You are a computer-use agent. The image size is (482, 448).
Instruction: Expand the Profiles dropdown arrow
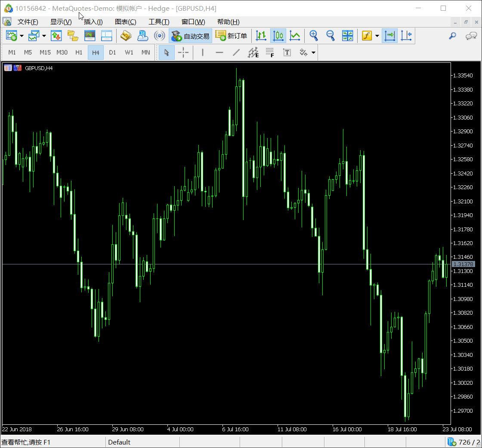[44, 36]
